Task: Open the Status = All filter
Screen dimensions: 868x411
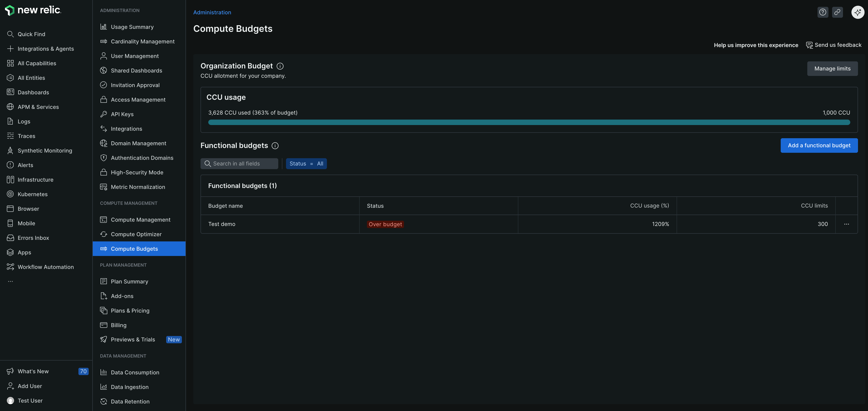Action: click(x=306, y=164)
